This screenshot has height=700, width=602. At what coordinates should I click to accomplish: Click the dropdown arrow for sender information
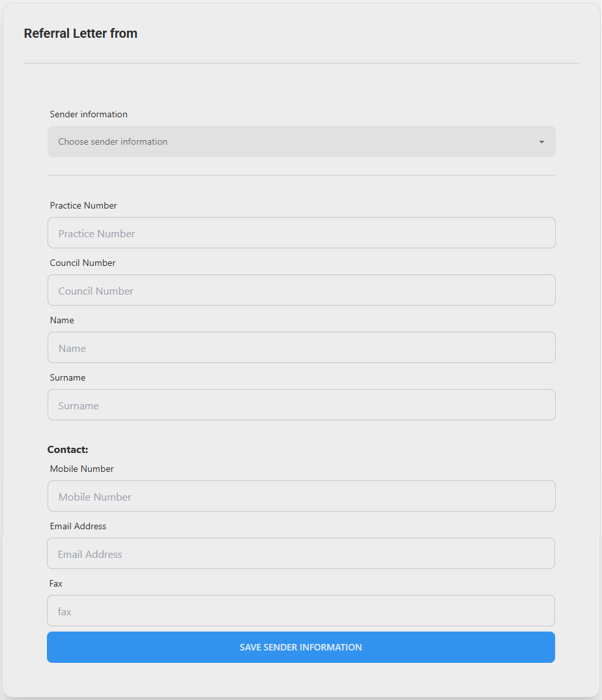(x=541, y=142)
